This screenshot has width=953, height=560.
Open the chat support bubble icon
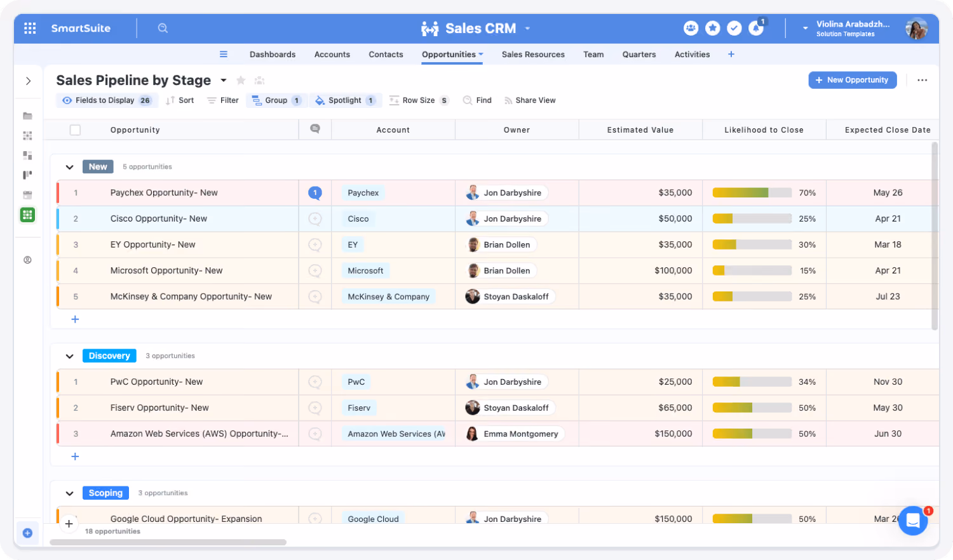pos(913,521)
